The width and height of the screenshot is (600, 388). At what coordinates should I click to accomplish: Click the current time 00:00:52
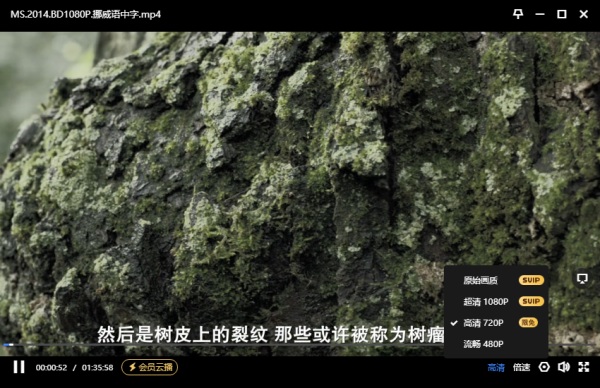pos(51,367)
